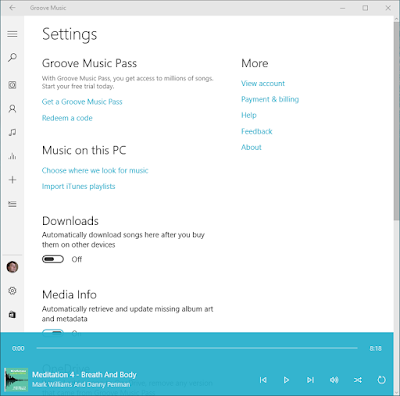Click the song title Meditation 4
Image resolution: width=400 pixels, height=396 pixels.
point(84,375)
